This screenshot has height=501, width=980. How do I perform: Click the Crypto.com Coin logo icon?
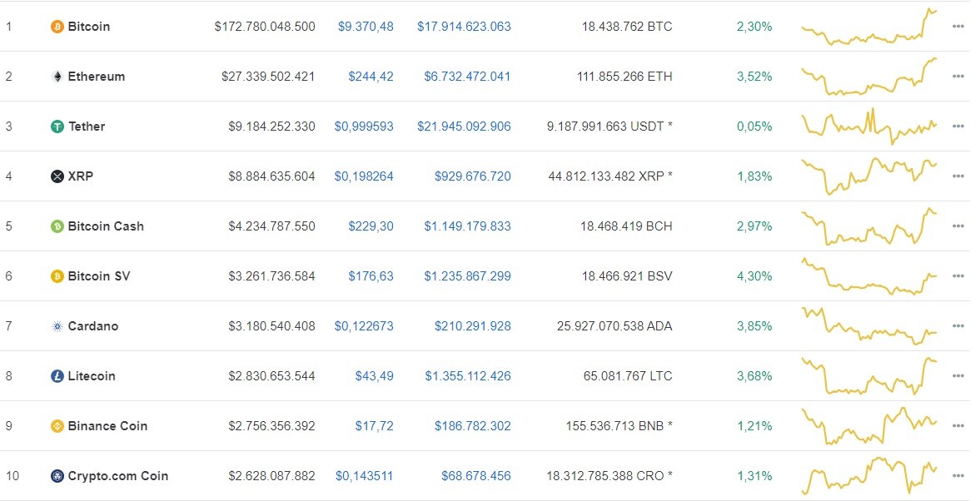coord(56,475)
